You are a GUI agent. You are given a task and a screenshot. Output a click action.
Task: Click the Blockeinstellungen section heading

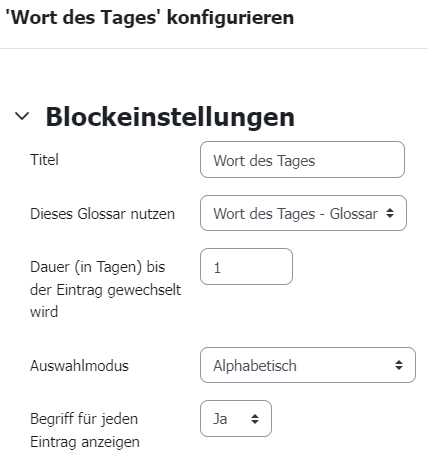(170, 117)
